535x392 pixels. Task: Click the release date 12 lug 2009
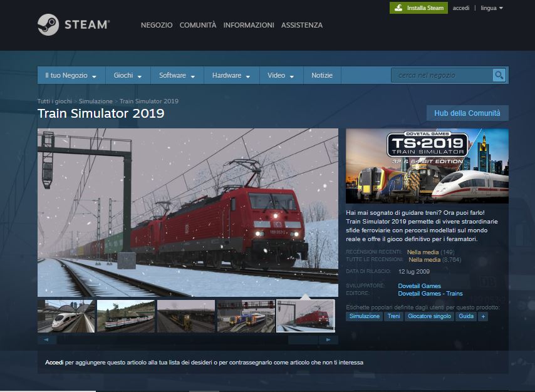414,272
